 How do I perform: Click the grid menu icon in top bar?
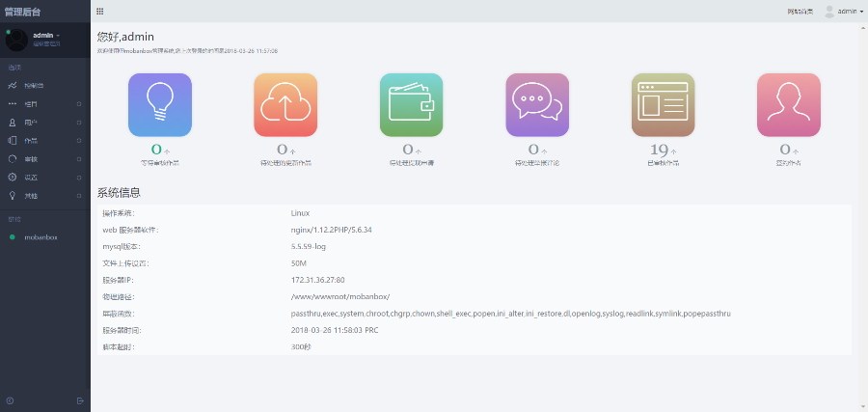pos(99,11)
